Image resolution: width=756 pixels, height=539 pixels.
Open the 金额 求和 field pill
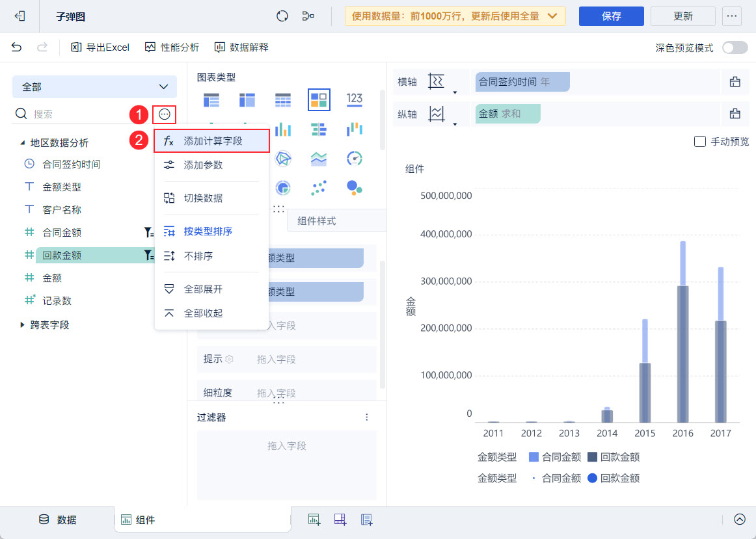507,114
